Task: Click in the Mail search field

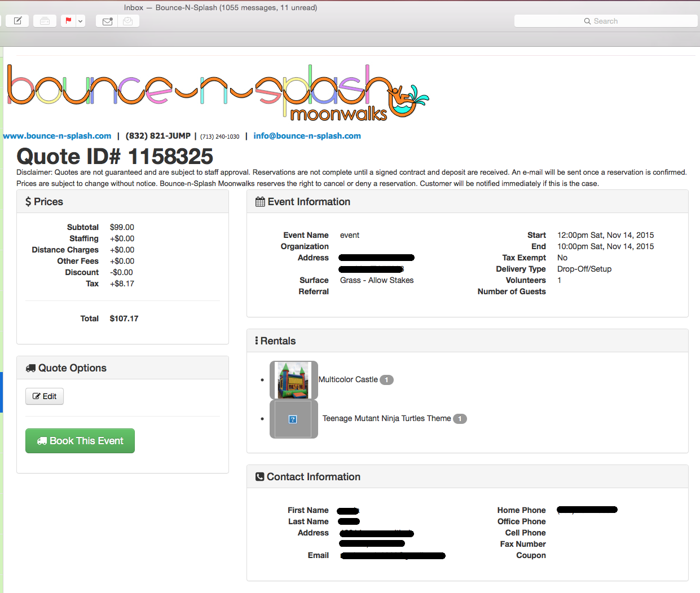Action: (x=606, y=21)
